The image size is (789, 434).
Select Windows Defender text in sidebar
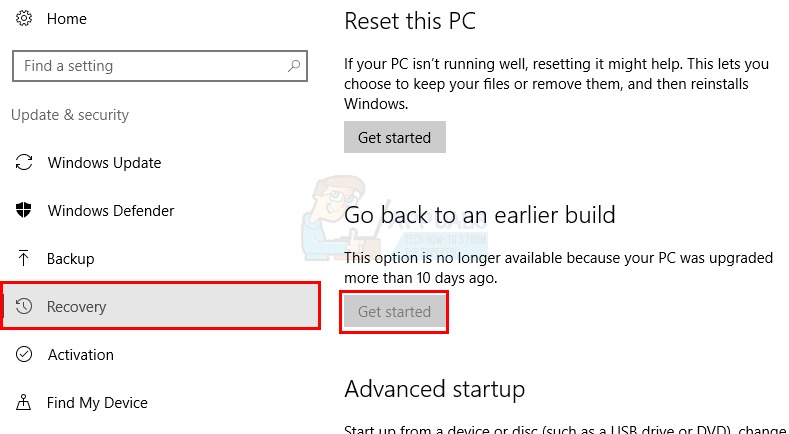[x=111, y=211]
